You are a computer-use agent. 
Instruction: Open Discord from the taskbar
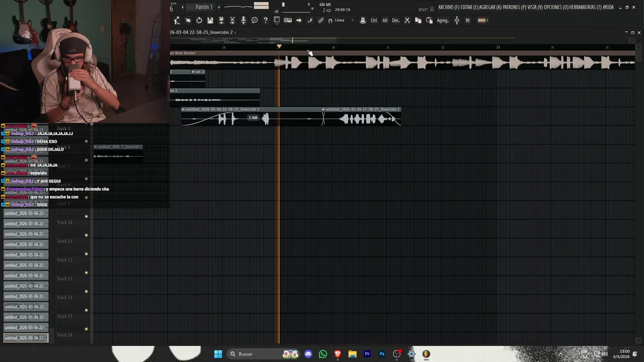tap(308, 354)
